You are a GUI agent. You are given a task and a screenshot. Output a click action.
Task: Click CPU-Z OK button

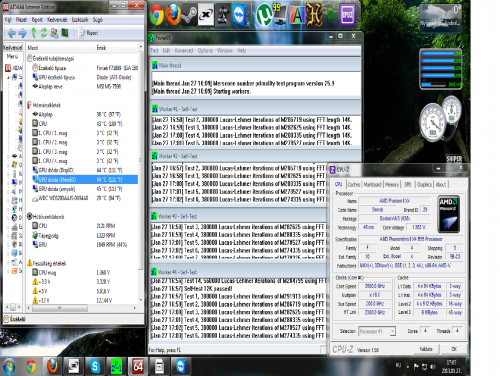454,349
